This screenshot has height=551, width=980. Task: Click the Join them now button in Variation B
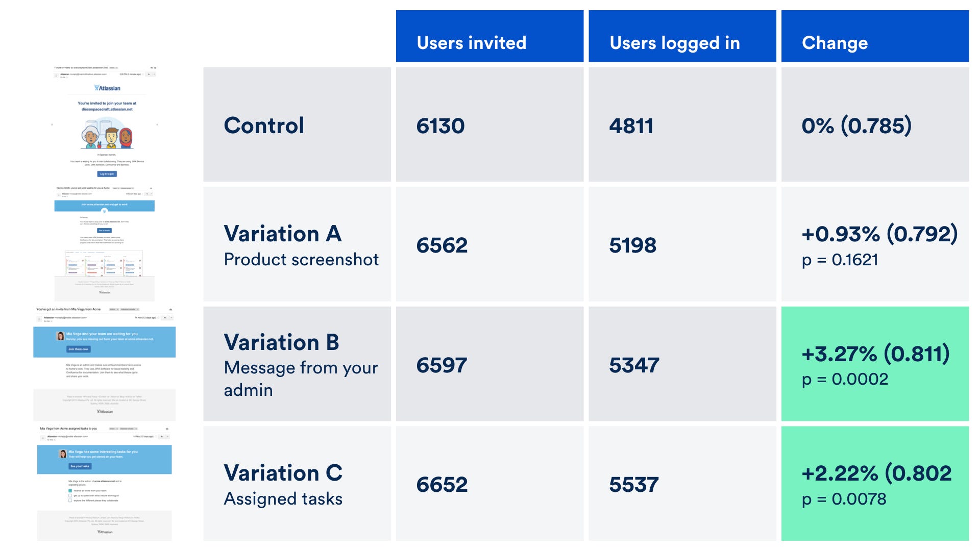click(x=78, y=349)
